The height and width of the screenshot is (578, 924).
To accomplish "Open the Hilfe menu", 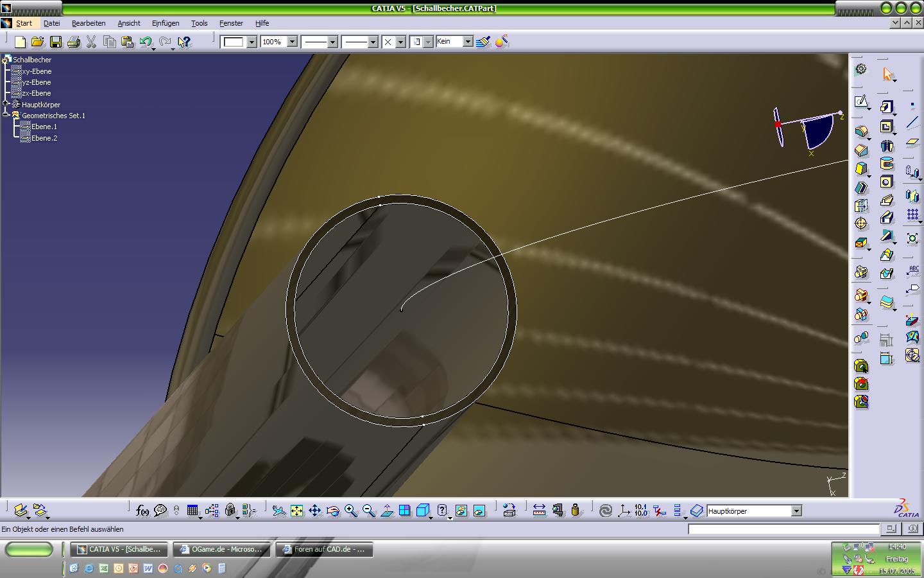I will [262, 23].
